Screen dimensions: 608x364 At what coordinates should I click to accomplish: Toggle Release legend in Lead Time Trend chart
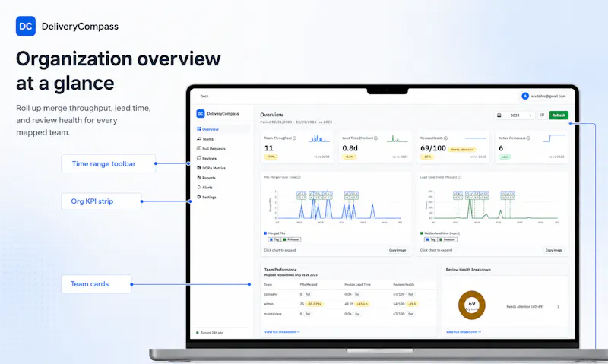pyautogui.click(x=447, y=239)
